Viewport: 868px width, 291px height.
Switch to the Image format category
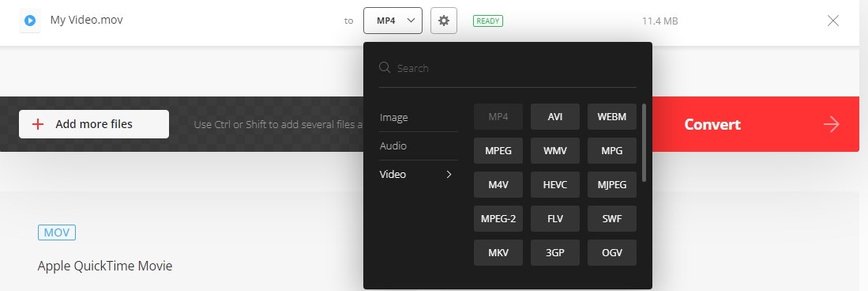pos(419,118)
